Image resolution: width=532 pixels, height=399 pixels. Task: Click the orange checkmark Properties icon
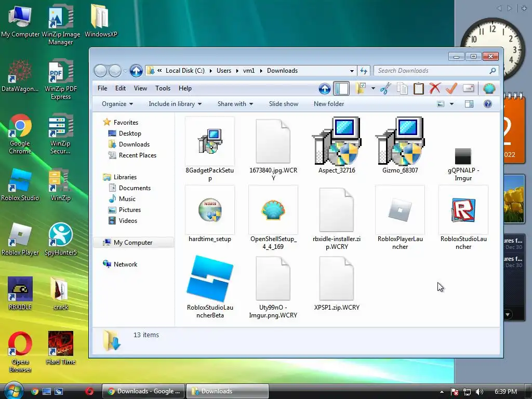pyautogui.click(x=451, y=88)
